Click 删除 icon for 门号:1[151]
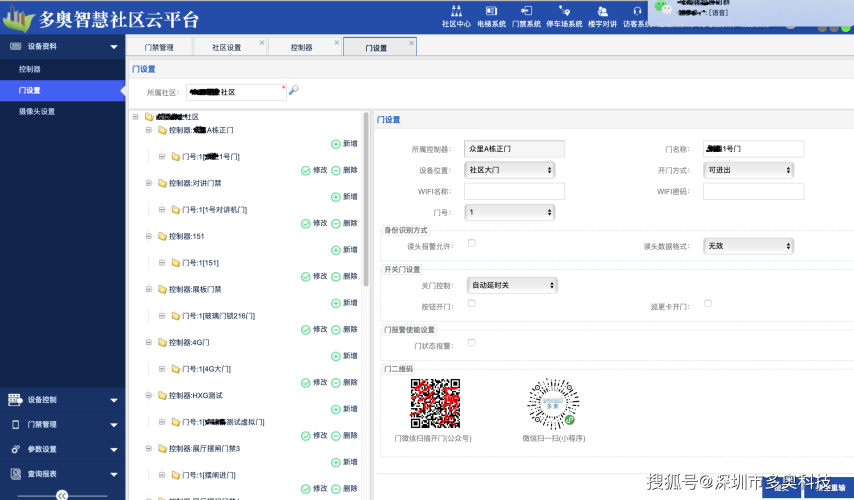Screen dimensions: 854x500 (x=336, y=277)
